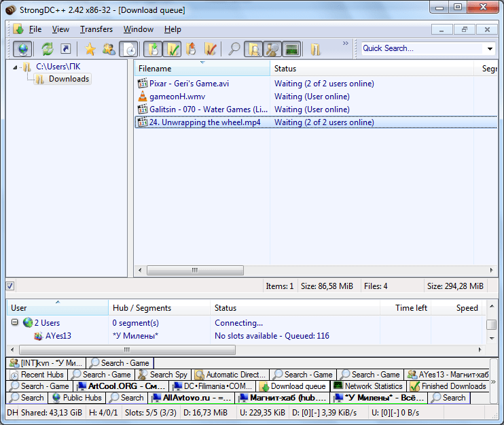
Task: Click the Open file list folder icon
Action: (315, 49)
